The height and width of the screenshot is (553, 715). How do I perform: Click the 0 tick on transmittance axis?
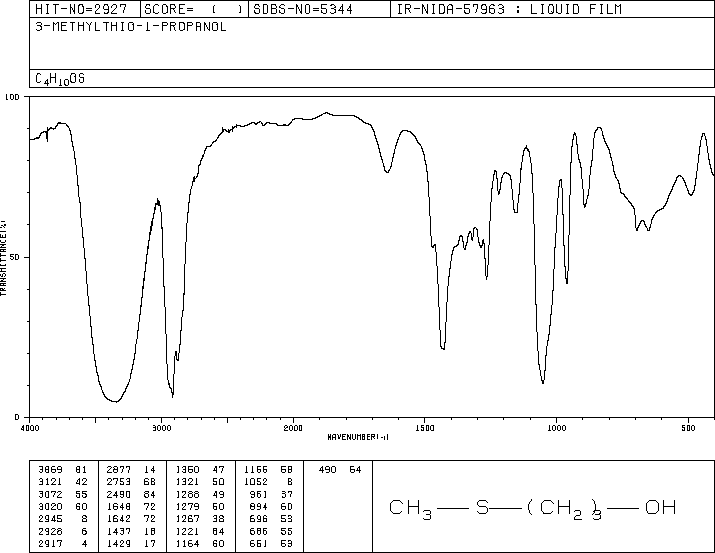(17, 417)
